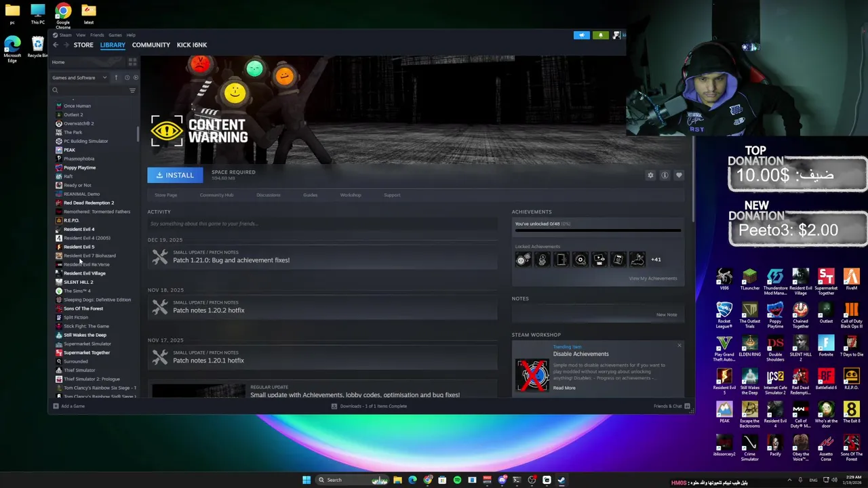Viewport: 868px width, 488px height.
Task: Click the recent activity clock filter icon
Action: pos(126,77)
